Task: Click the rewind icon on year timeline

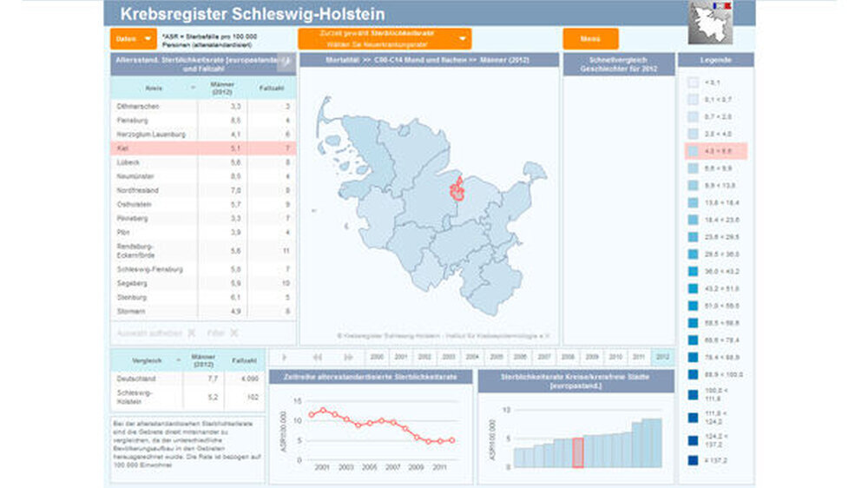Action: 317,357
